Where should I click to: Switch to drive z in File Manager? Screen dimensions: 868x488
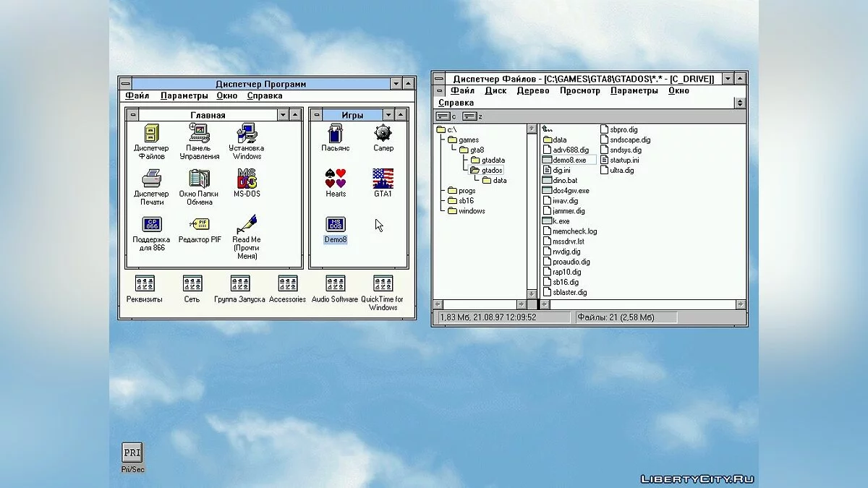[472, 116]
